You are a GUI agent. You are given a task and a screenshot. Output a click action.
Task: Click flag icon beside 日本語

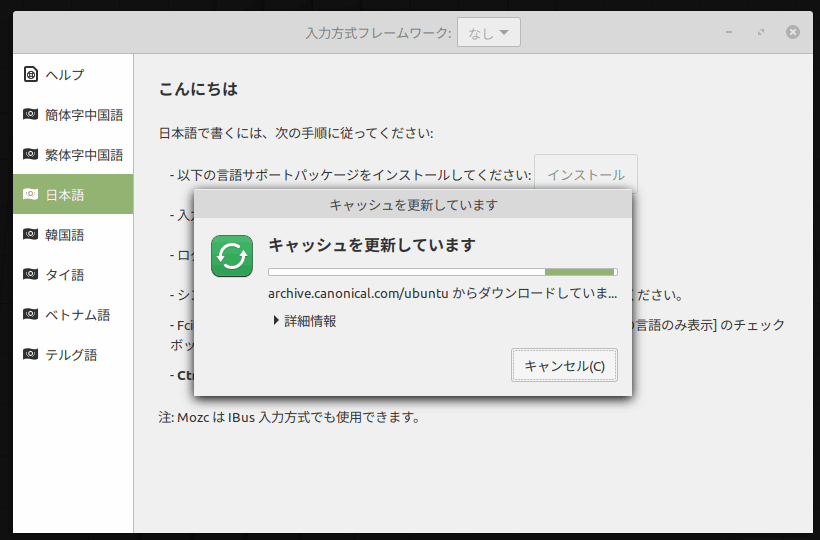click(30, 194)
